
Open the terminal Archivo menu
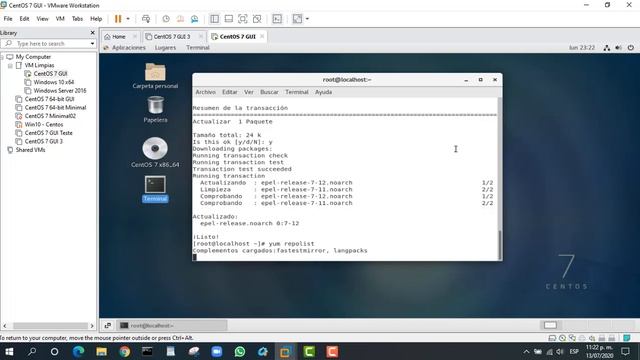(205, 92)
